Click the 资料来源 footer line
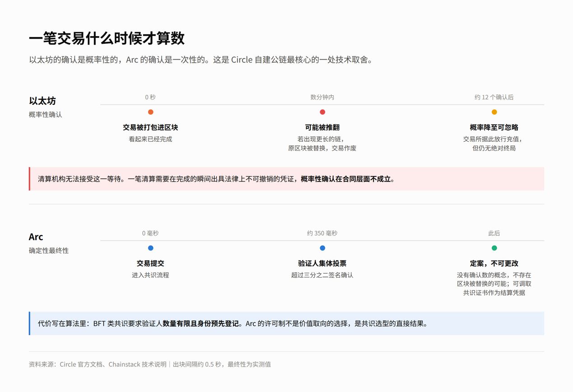Image resolution: width=573 pixels, height=392 pixels. point(150,364)
